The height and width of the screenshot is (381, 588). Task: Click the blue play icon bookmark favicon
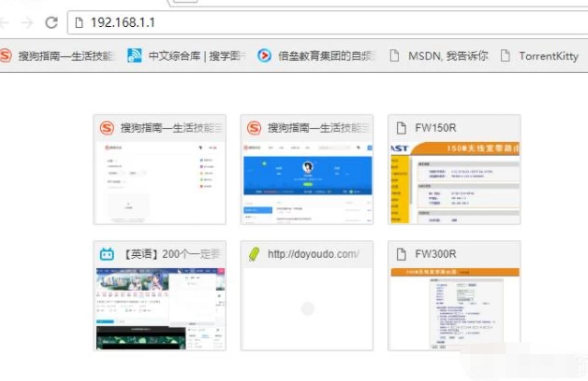click(264, 56)
